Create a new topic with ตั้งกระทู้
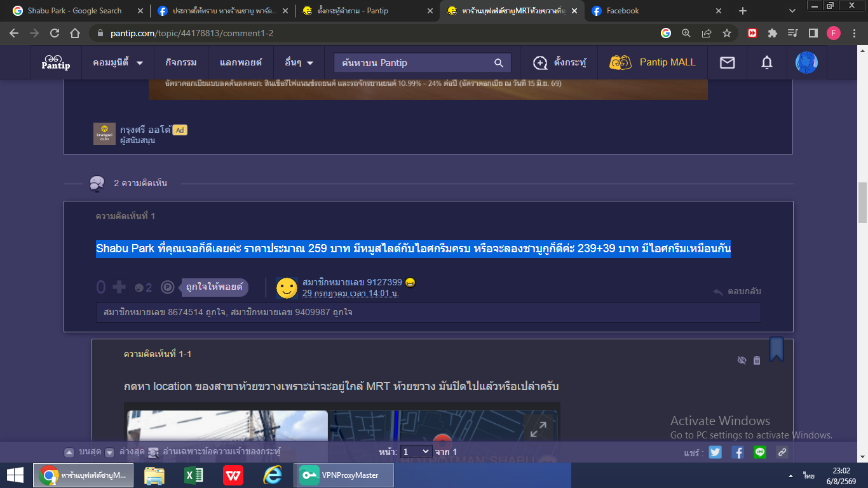This screenshot has width=868, height=488. (x=560, y=62)
